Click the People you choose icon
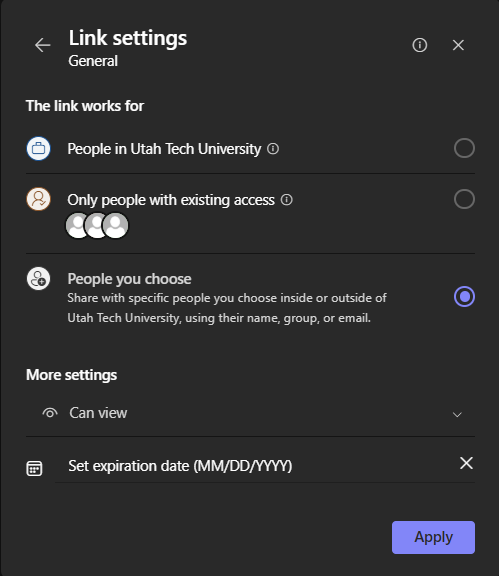This screenshot has height=576, width=499. tap(39, 278)
